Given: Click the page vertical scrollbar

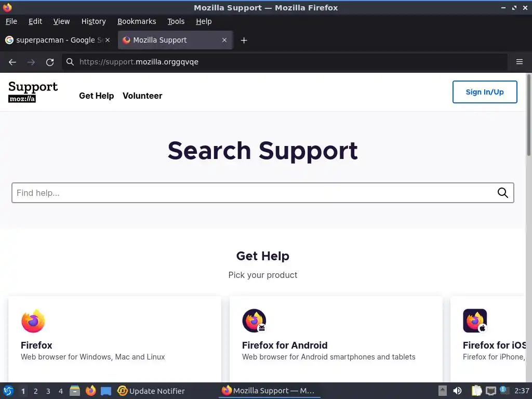Looking at the screenshot, I should tap(528, 115).
